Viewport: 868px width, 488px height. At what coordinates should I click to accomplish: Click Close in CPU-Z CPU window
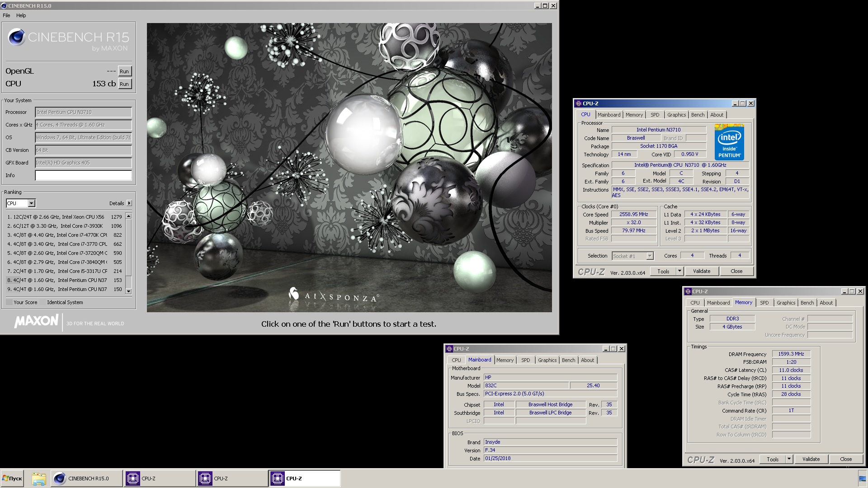(x=736, y=271)
